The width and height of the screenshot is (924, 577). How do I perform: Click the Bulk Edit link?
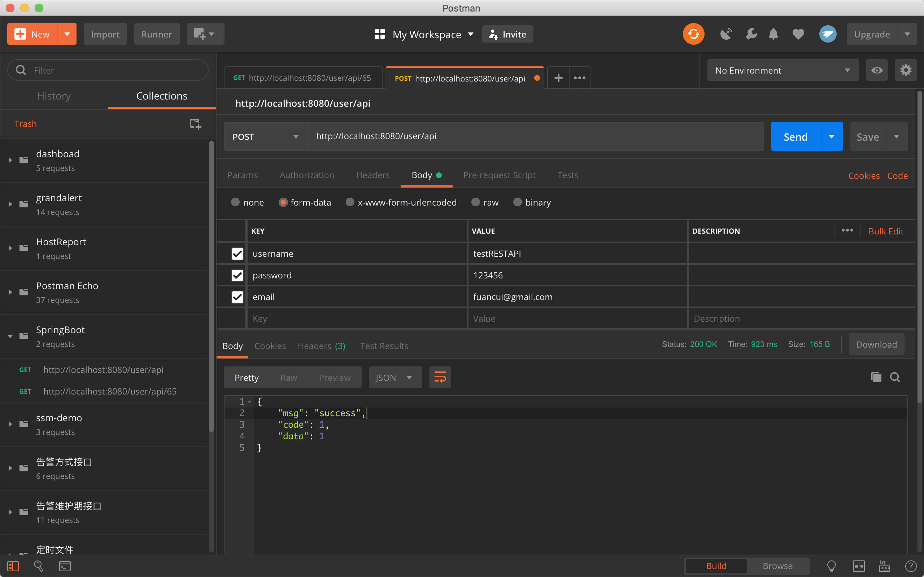pyautogui.click(x=885, y=231)
